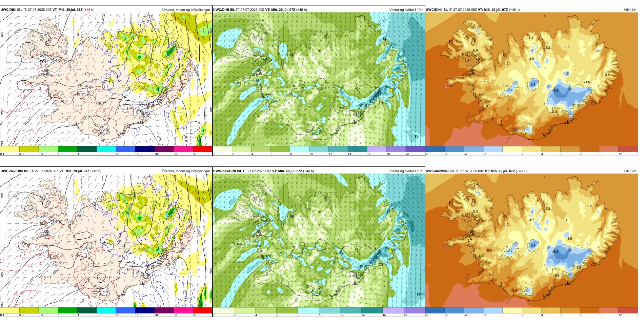This screenshot has height=322, width=644.
Task: Click the 1016 isobar label on UWC pressure map
Action: (x=18, y=31)
